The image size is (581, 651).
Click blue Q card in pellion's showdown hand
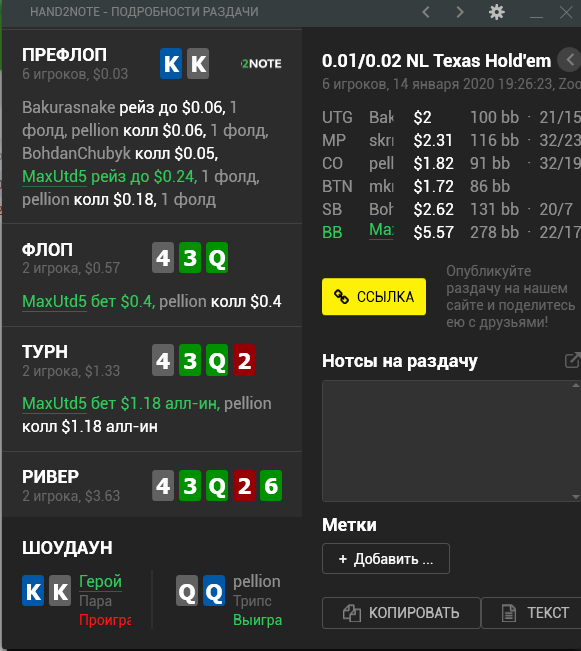point(214,591)
